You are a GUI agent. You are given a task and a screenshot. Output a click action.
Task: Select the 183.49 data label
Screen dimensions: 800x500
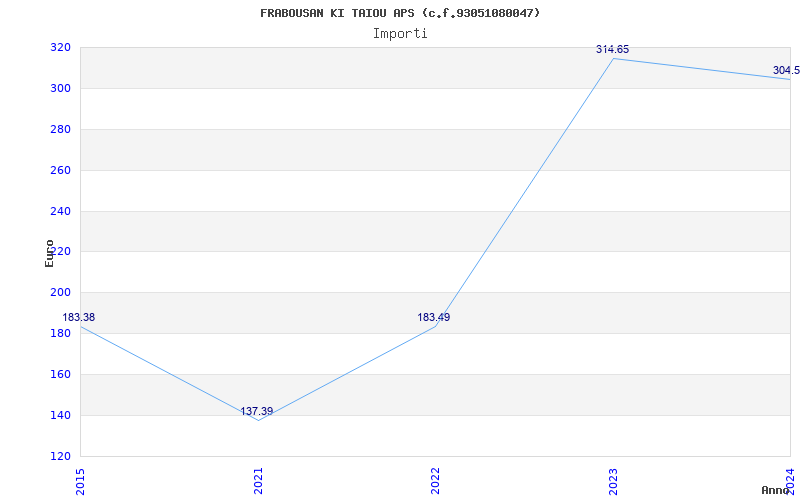[x=434, y=317]
